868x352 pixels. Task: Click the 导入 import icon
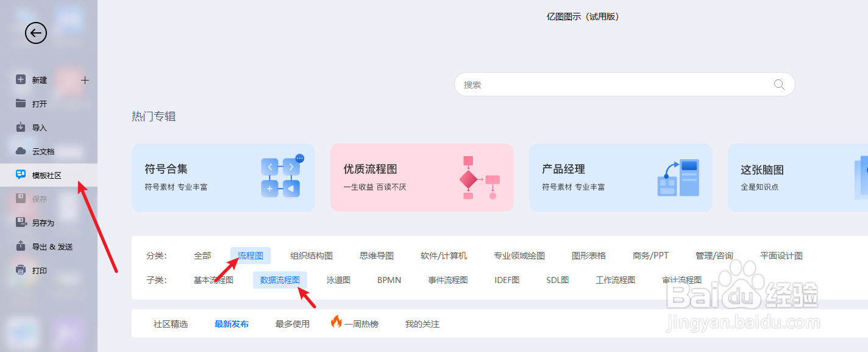point(21,127)
